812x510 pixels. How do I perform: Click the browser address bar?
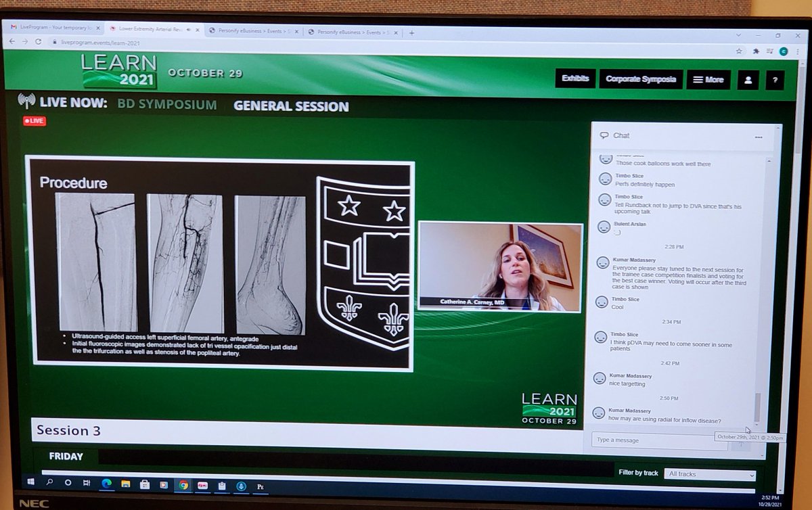[x=389, y=45]
